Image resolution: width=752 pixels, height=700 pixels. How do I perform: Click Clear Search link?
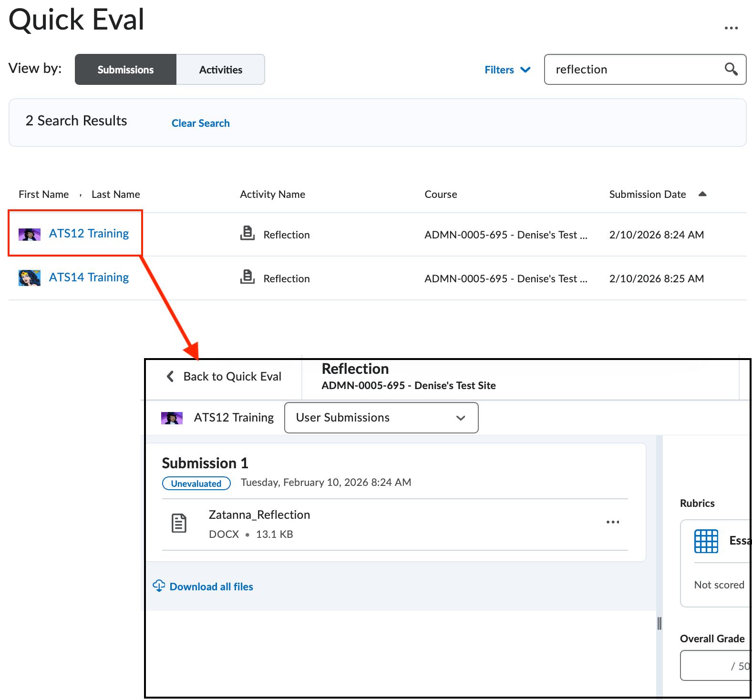(200, 124)
